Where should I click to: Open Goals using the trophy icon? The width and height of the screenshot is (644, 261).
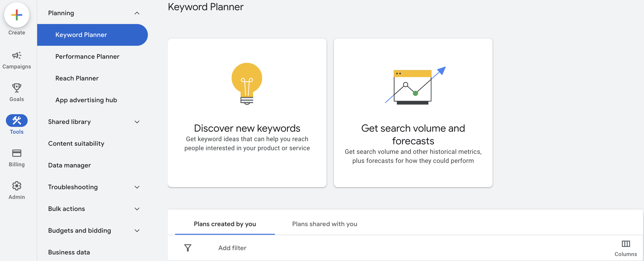(x=17, y=88)
